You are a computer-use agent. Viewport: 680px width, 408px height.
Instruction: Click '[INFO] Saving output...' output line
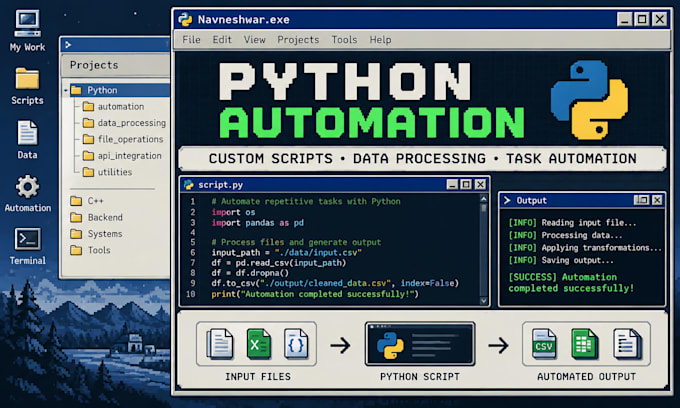(x=561, y=261)
